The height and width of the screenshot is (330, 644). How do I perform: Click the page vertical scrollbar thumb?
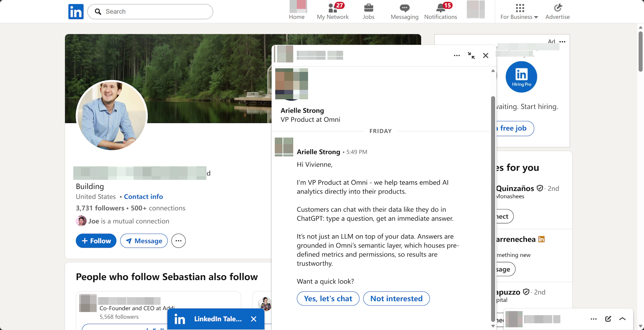pos(641,51)
